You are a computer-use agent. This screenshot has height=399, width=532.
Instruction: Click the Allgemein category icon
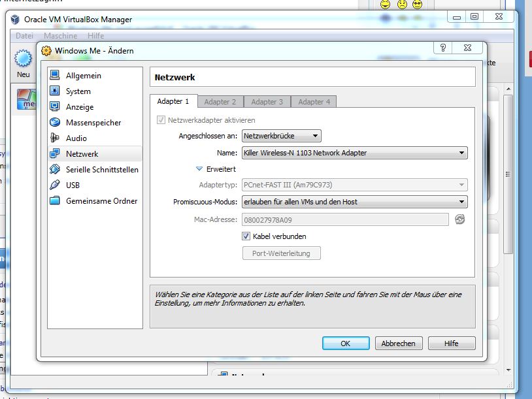(55, 75)
